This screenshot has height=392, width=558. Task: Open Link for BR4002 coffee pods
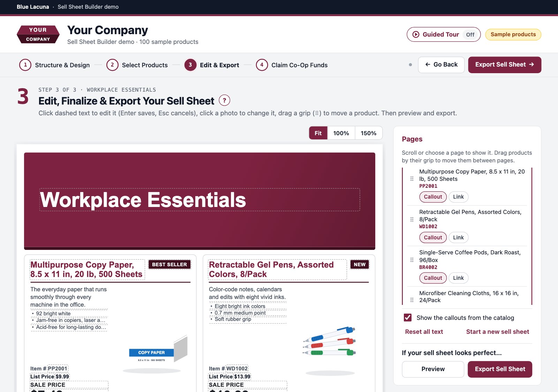point(458,278)
